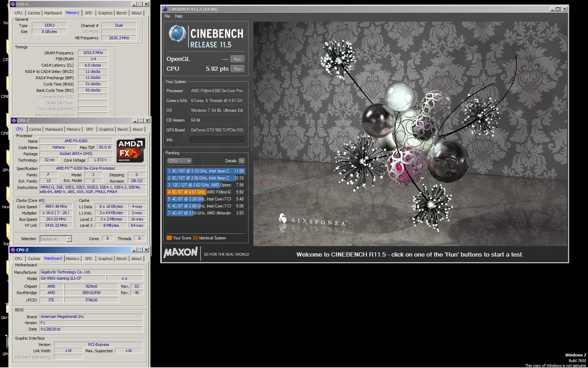
Task: Select ranking row 1 Intel Xeon 11.69
Action: click(206, 171)
